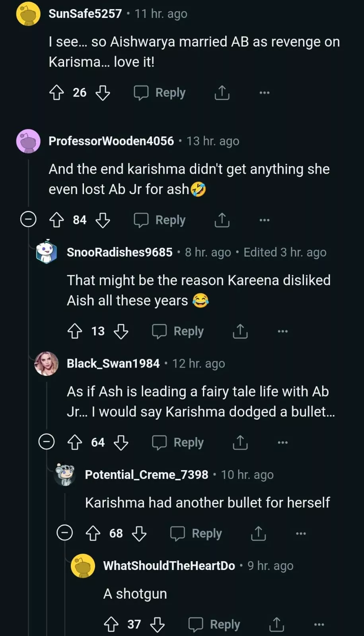This screenshot has height=636, width=364.
Task: Upvote SunSafe5257's comment
Action: 56,93
